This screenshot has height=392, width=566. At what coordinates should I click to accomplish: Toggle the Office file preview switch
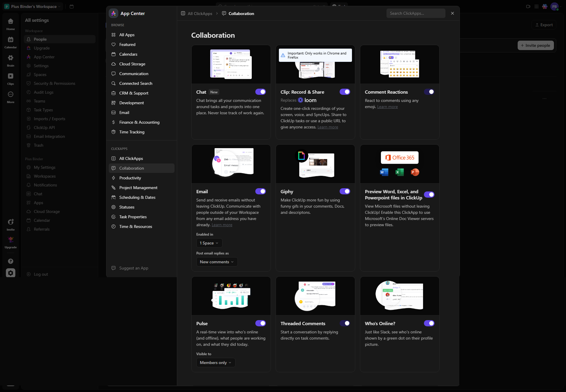click(429, 194)
